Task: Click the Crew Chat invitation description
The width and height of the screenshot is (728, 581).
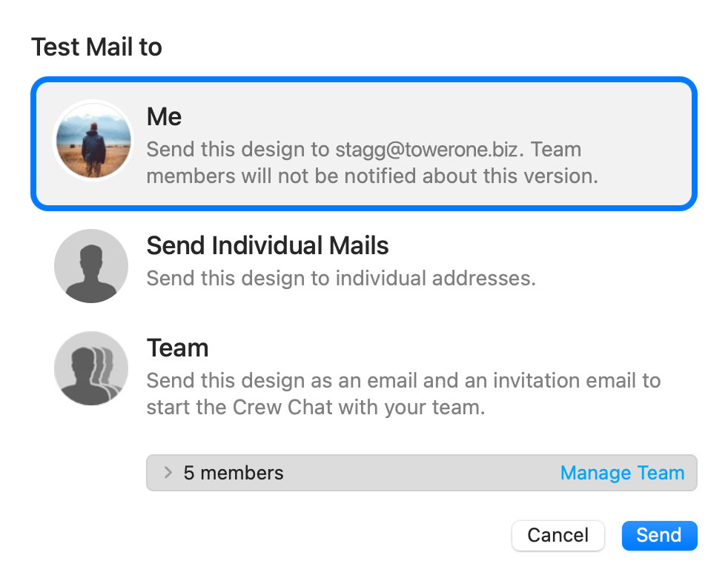Action: pyautogui.click(x=403, y=394)
